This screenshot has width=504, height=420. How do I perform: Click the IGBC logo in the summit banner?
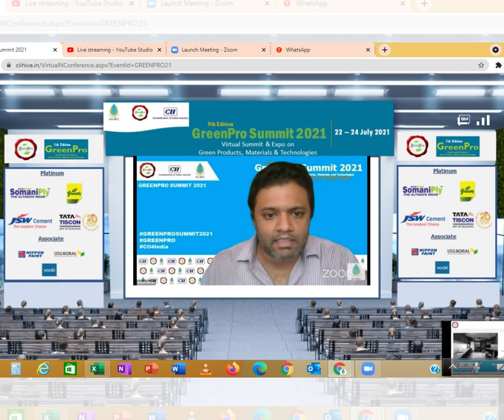click(x=114, y=113)
